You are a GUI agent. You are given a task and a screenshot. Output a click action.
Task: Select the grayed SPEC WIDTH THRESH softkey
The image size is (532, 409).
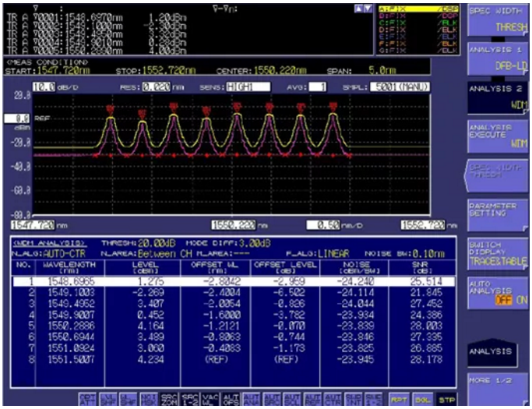[x=497, y=175]
